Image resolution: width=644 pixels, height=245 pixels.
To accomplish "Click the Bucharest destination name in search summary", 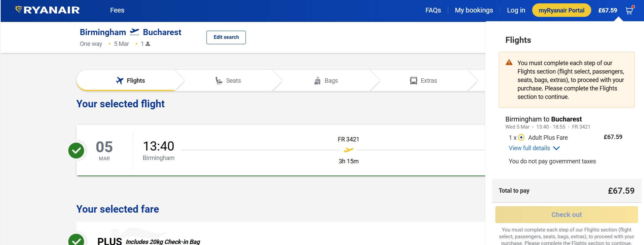I will tap(162, 32).
